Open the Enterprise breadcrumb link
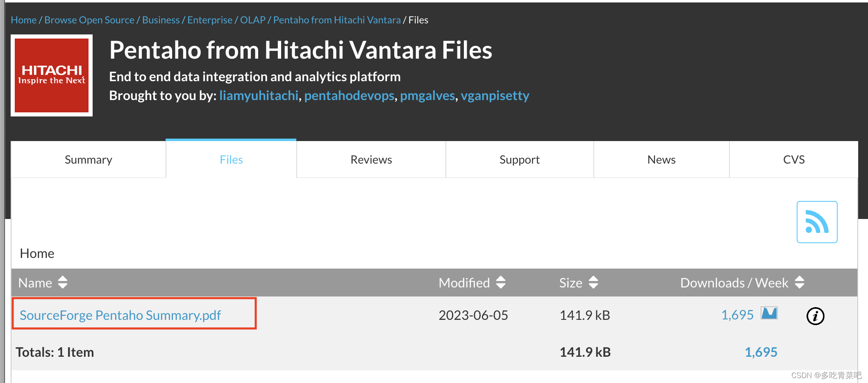Screen dimensions: 868x383 pos(210,20)
